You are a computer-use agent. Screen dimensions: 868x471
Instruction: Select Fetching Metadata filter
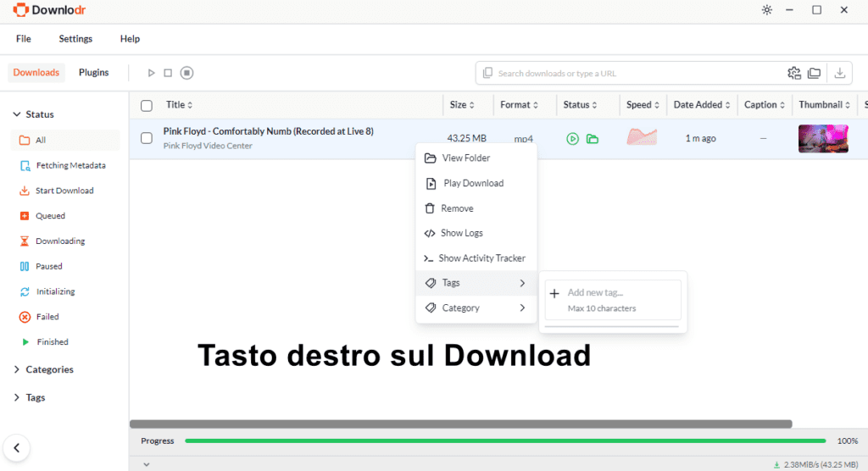[x=64, y=165]
